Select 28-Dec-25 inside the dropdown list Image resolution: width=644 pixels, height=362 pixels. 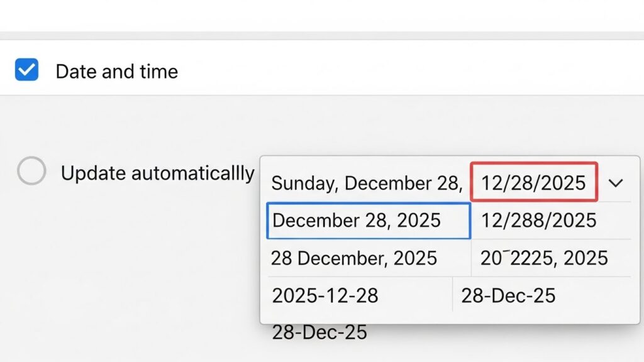pyautogui.click(x=508, y=295)
